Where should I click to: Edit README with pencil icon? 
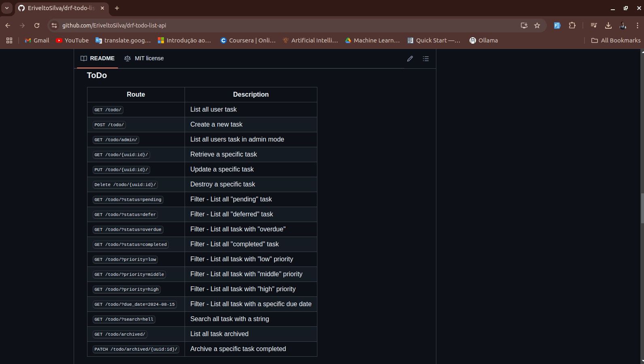(x=410, y=59)
